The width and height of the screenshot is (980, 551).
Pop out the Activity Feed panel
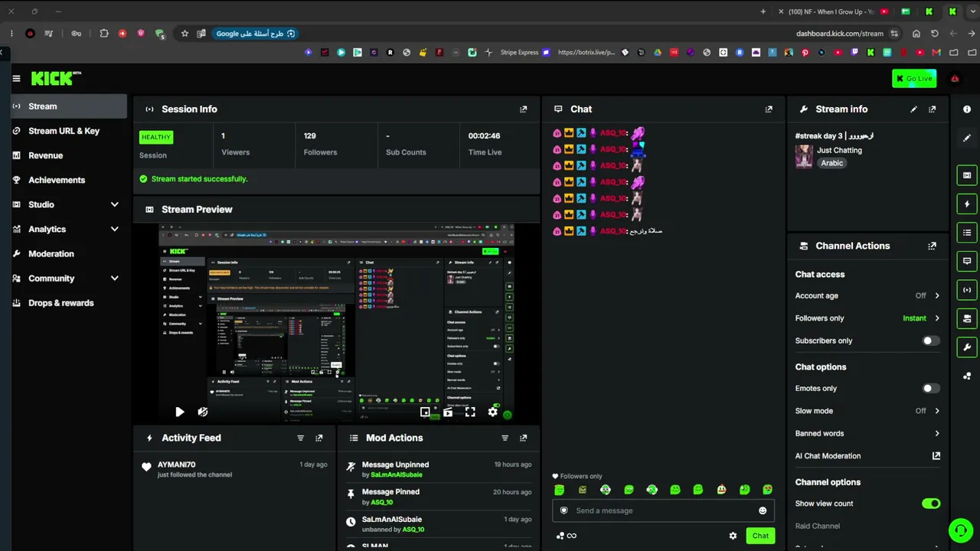(319, 439)
